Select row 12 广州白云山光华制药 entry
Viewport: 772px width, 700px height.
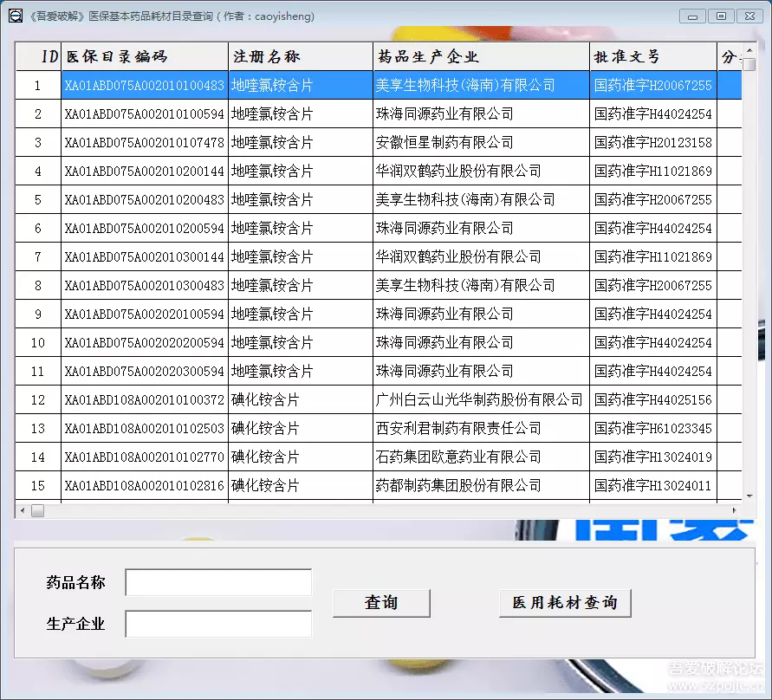tap(479, 399)
